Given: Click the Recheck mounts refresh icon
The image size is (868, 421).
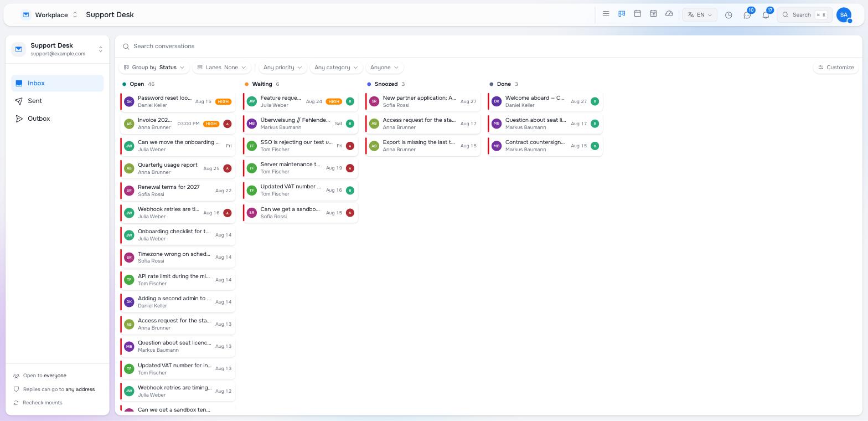Looking at the screenshot, I should [x=16, y=403].
